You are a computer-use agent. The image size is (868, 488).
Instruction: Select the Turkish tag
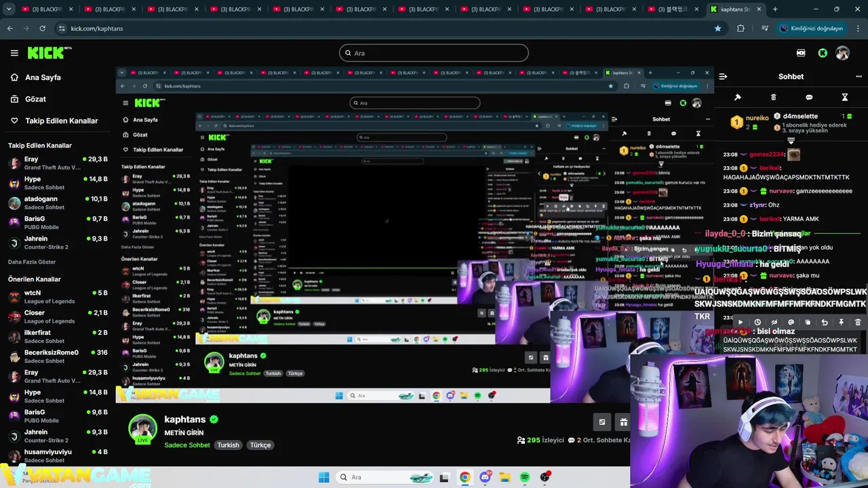click(x=229, y=445)
